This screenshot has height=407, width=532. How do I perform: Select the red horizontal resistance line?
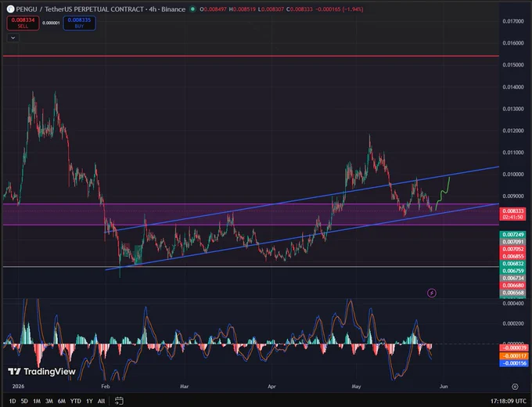(251, 56)
